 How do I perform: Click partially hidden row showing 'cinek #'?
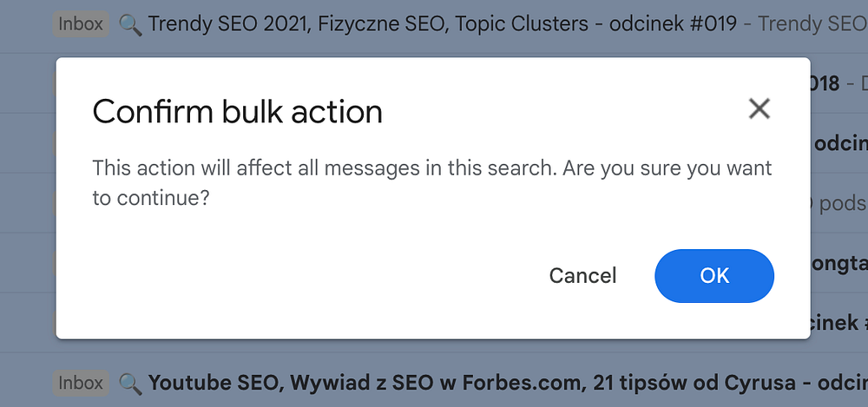coord(838,323)
